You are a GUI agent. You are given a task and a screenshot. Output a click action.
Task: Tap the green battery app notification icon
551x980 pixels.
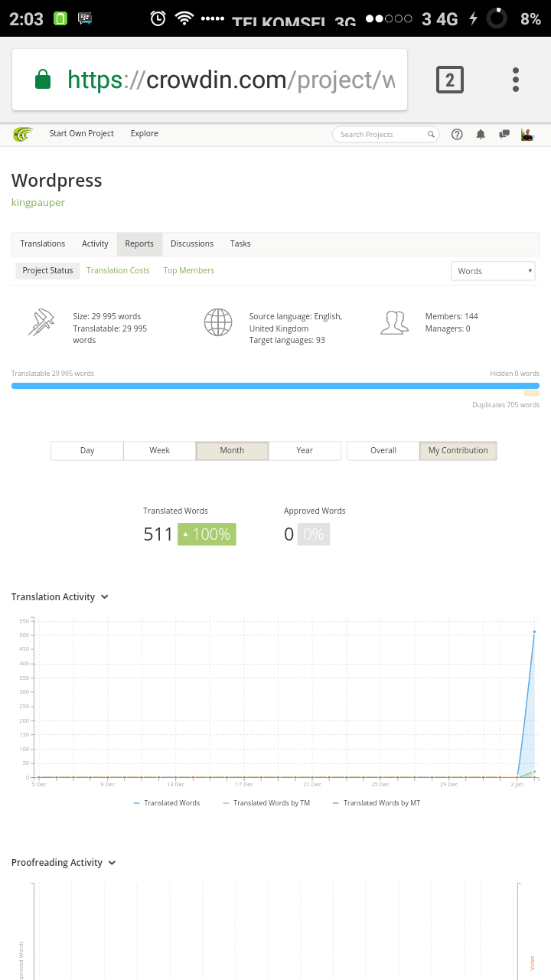pyautogui.click(x=60, y=18)
